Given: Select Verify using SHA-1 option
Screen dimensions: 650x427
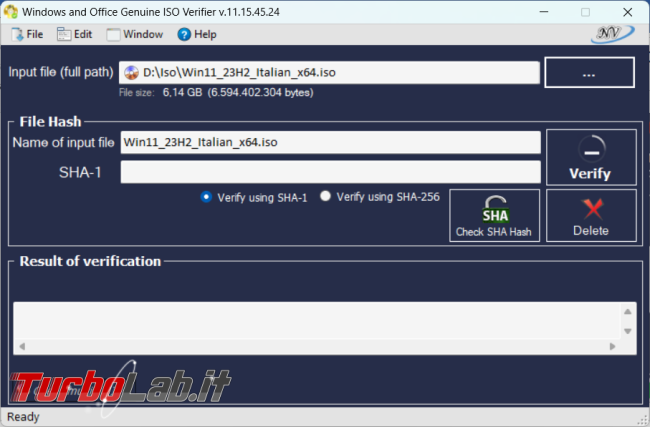Looking at the screenshot, I should click(254, 197).
